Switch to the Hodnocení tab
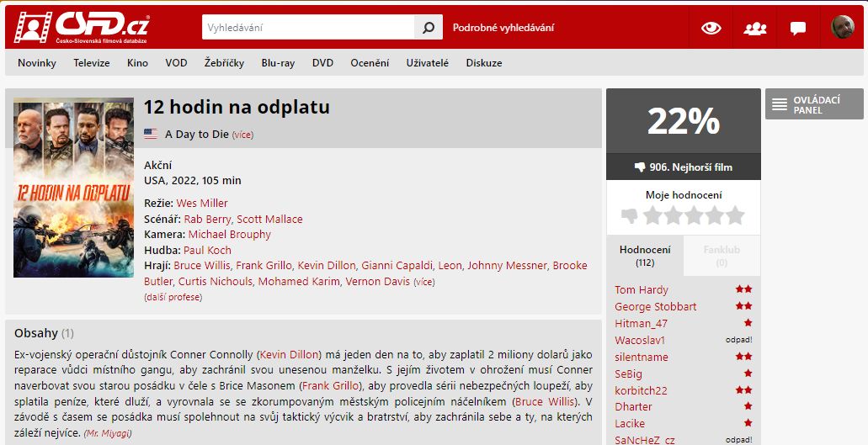 645,256
